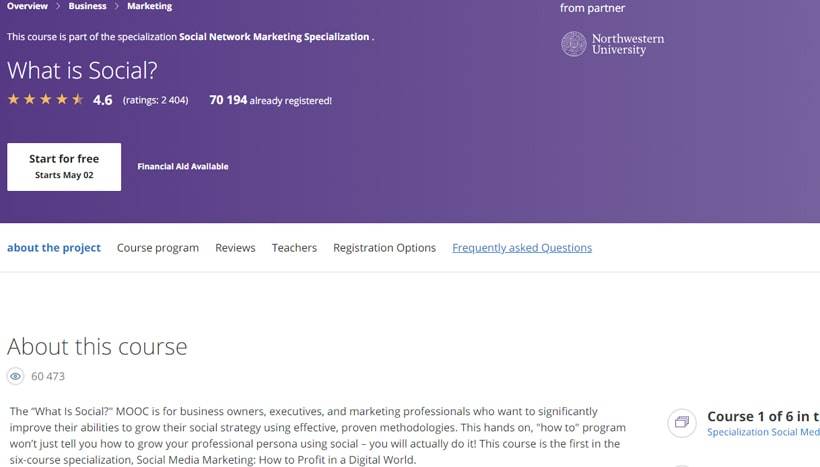This screenshot has width=820, height=467.
Task: View the Registration Options tab
Action: pyautogui.click(x=384, y=248)
